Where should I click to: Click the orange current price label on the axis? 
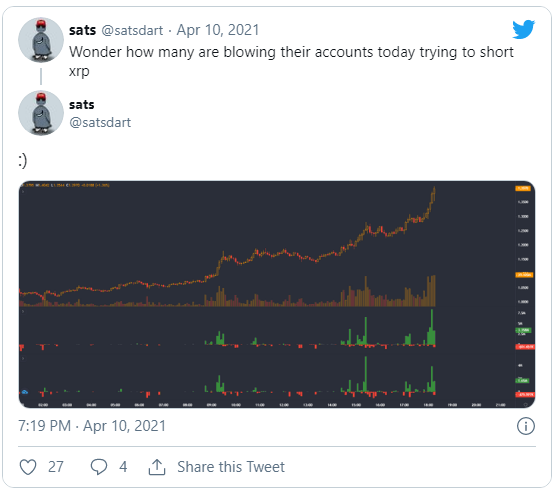523,188
